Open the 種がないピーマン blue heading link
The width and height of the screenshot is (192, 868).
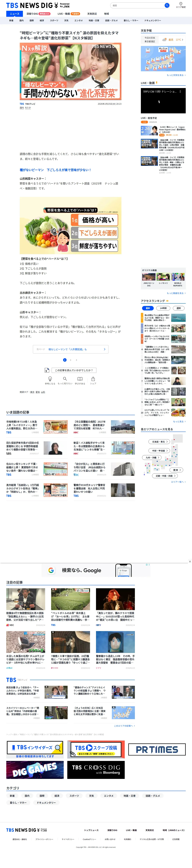[x=55, y=170]
